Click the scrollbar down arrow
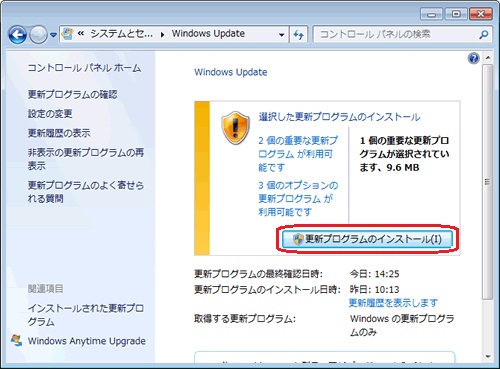This screenshot has height=369, width=500. [488, 357]
